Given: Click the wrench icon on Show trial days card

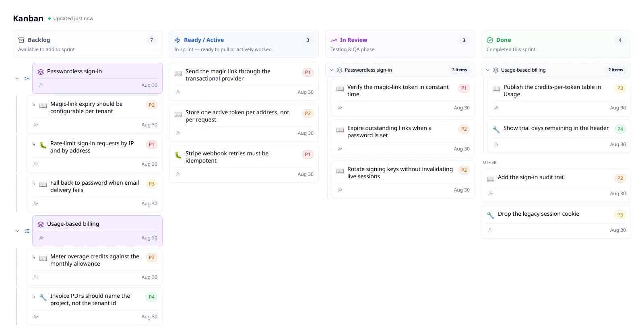Looking at the screenshot, I should [x=496, y=130].
